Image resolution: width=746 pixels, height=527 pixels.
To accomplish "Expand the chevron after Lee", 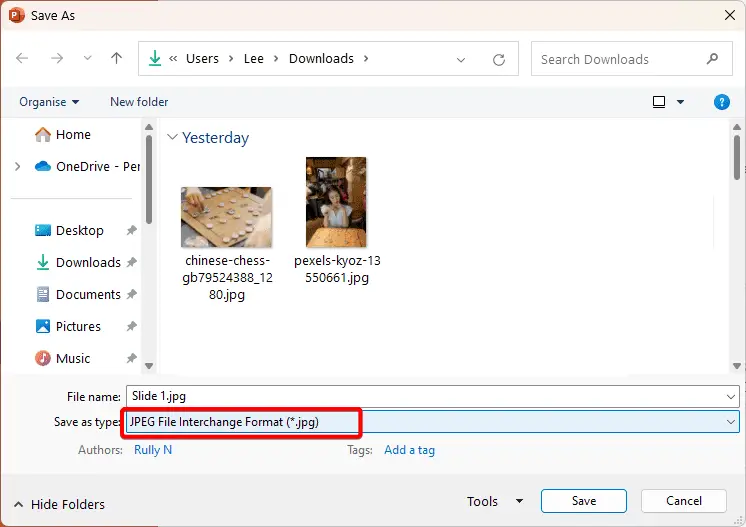I will [276, 59].
